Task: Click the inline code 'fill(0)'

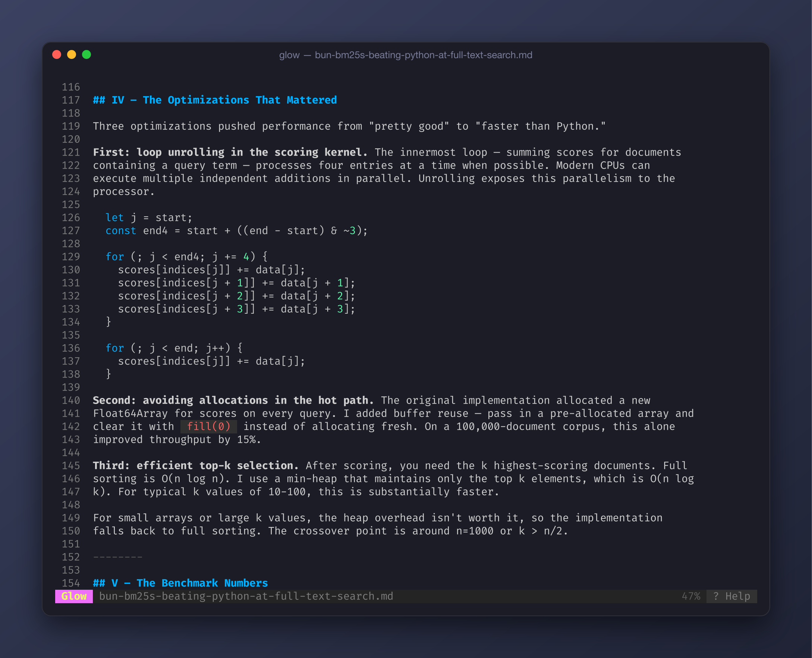Action: [209, 426]
